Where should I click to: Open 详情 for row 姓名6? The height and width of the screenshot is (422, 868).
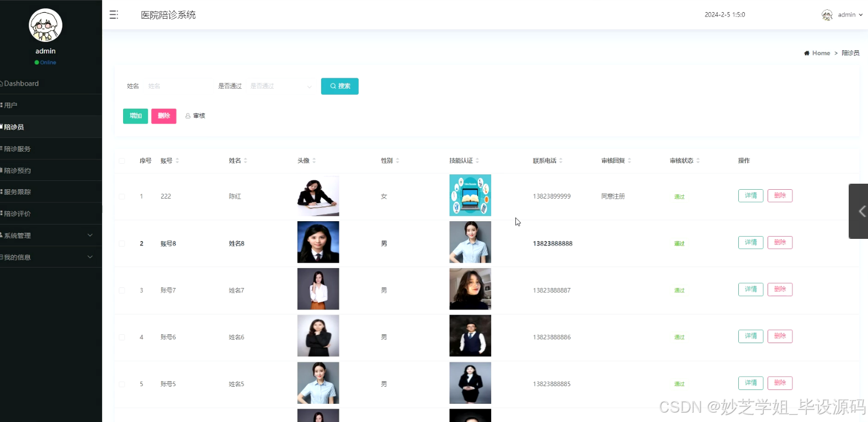751,336
